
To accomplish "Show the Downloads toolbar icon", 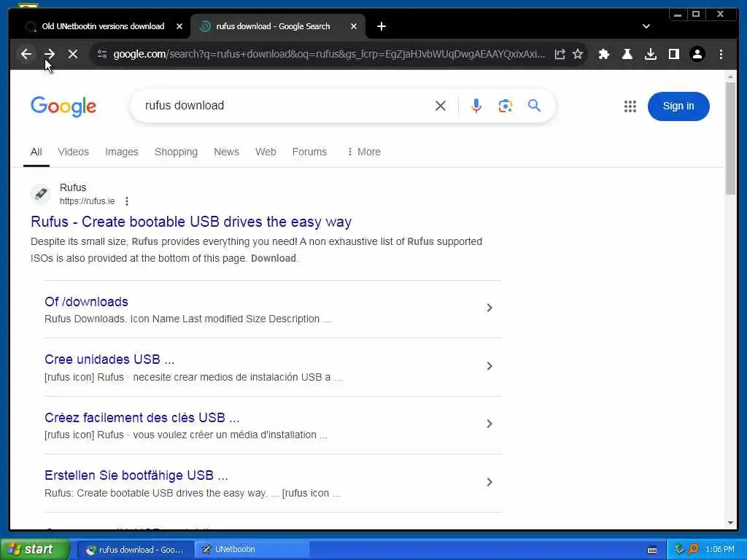I will tap(650, 54).
